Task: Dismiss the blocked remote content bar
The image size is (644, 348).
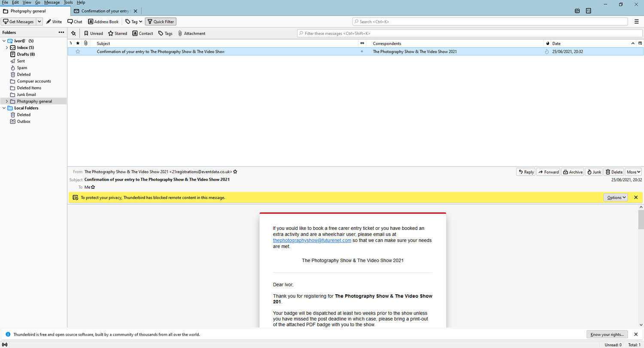Action: (636, 198)
